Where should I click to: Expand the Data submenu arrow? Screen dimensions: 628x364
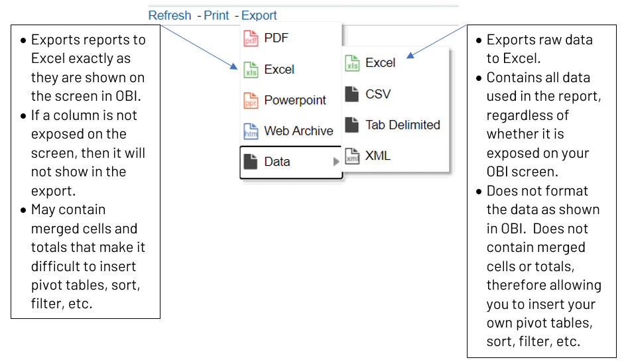(x=336, y=162)
